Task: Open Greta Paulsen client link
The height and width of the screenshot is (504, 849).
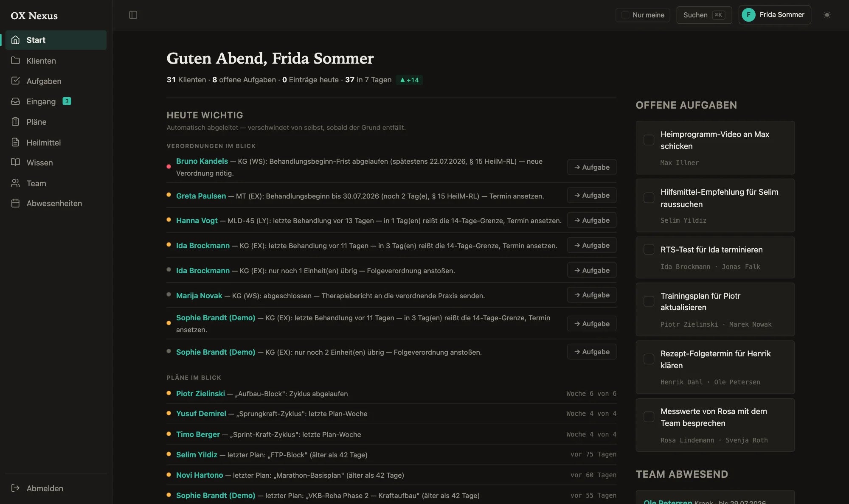Action: click(x=201, y=196)
